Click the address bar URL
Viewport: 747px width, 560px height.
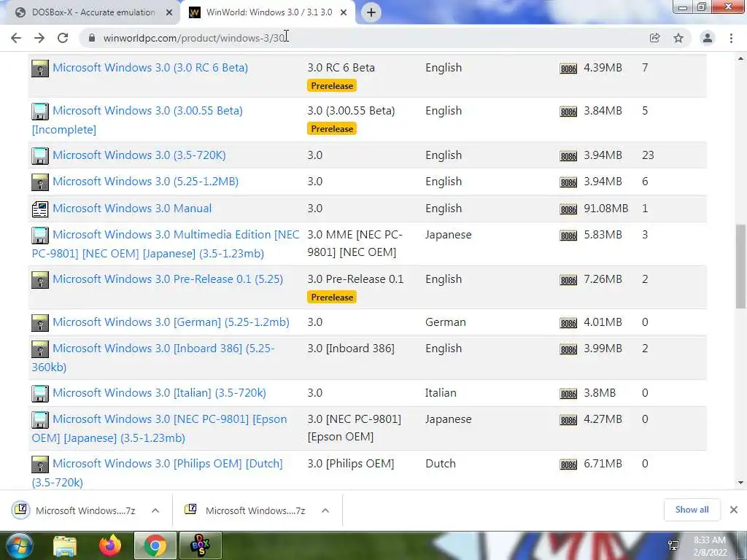[x=194, y=38]
